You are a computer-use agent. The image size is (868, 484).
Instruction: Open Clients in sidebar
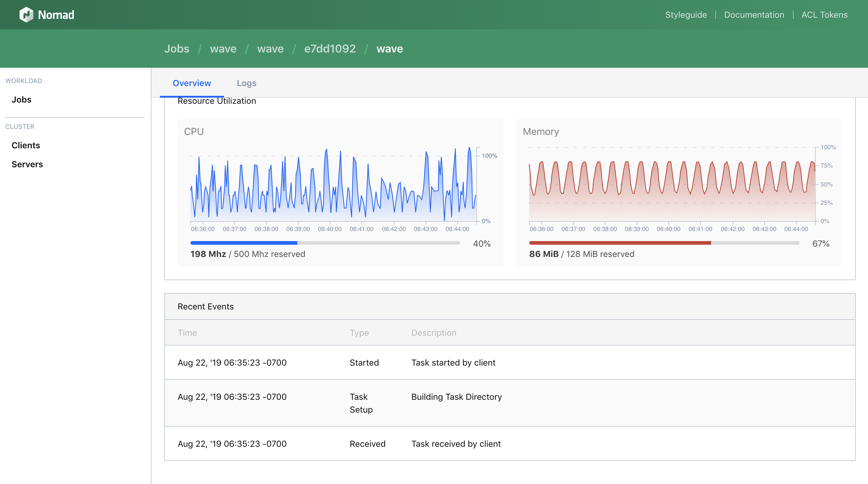point(26,145)
